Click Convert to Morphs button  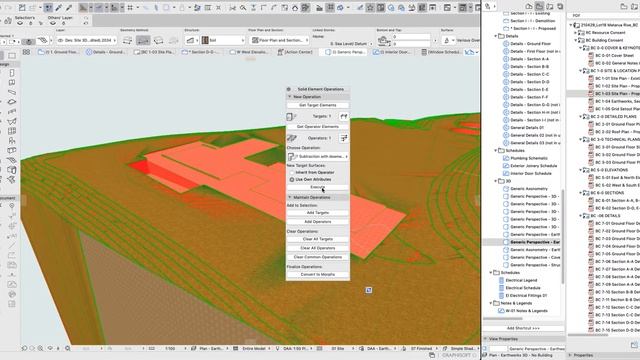318,274
